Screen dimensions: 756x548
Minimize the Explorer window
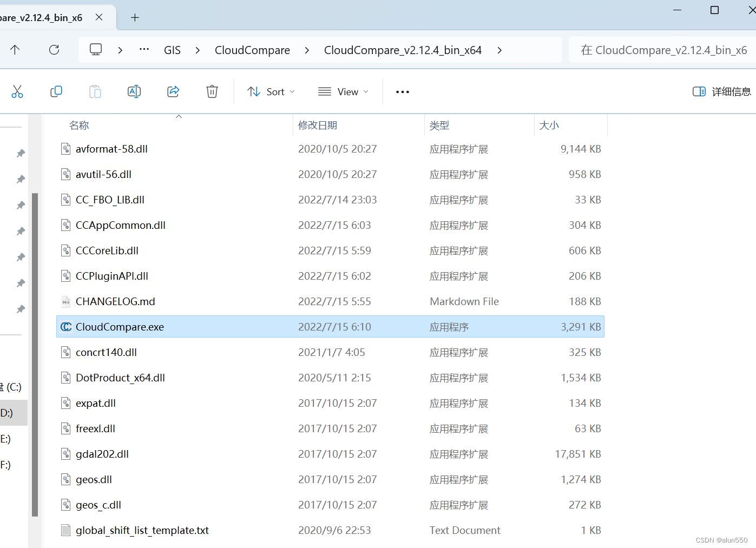coord(677,10)
